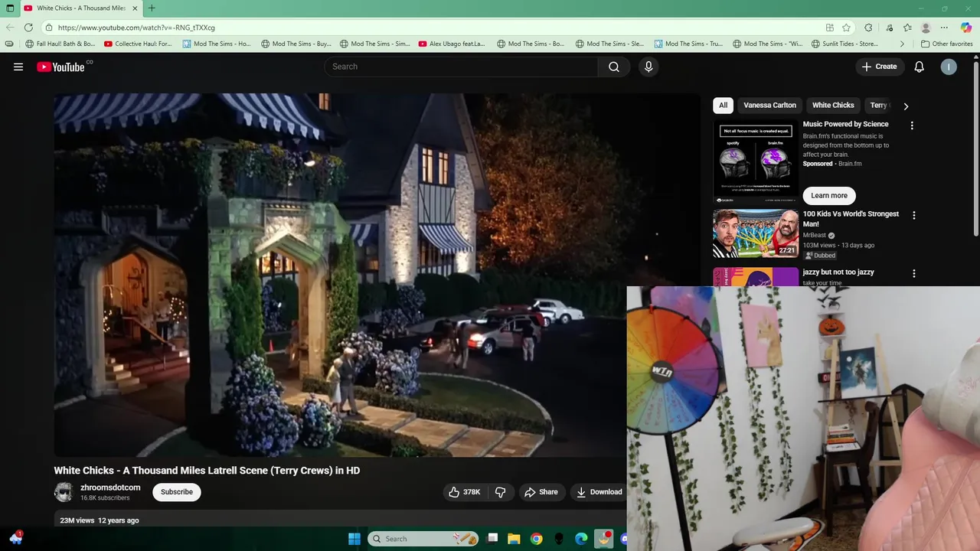Like the video with thumbs-up 378K
Image resolution: width=980 pixels, height=551 pixels.
(x=464, y=492)
